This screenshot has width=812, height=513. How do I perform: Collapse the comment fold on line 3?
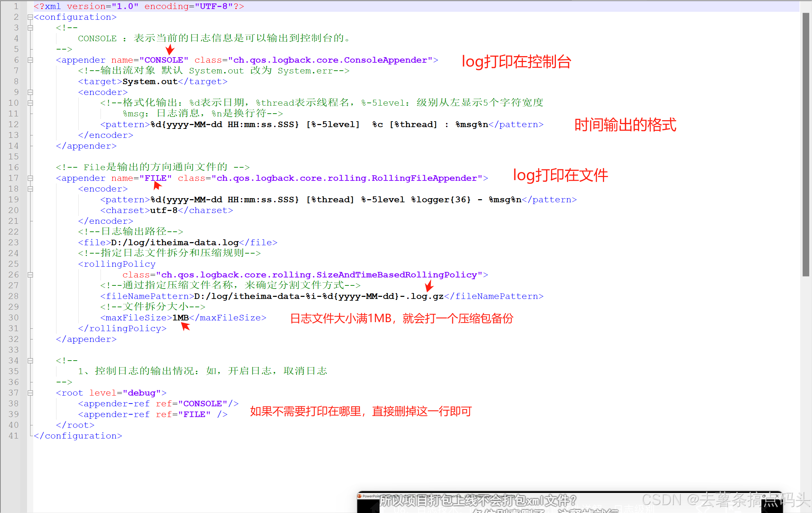pyautogui.click(x=30, y=28)
